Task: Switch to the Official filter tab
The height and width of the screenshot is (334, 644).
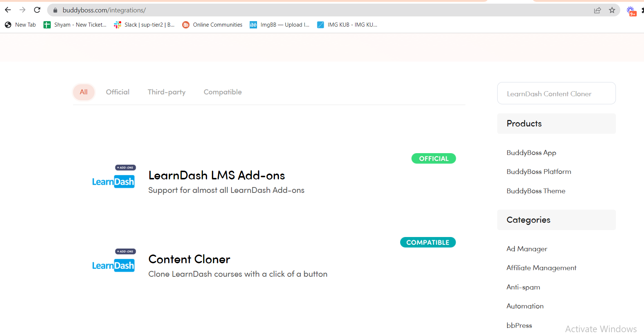Action: (118, 92)
